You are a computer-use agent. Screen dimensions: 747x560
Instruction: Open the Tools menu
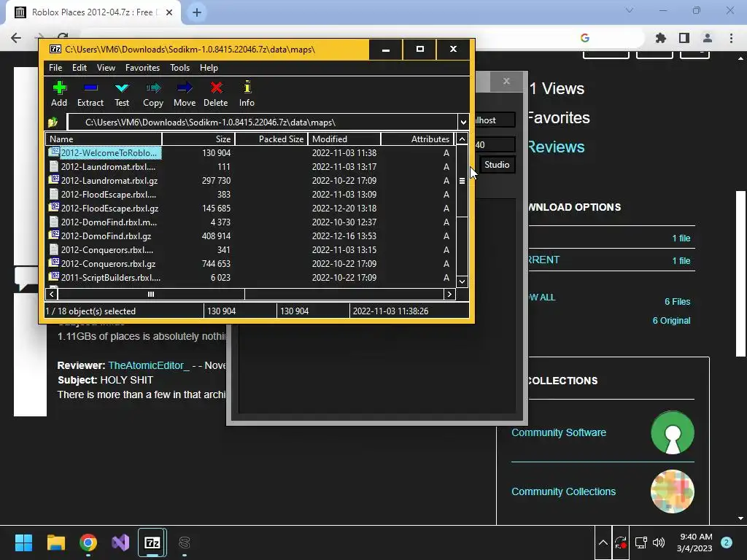click(x=180, y=68)
